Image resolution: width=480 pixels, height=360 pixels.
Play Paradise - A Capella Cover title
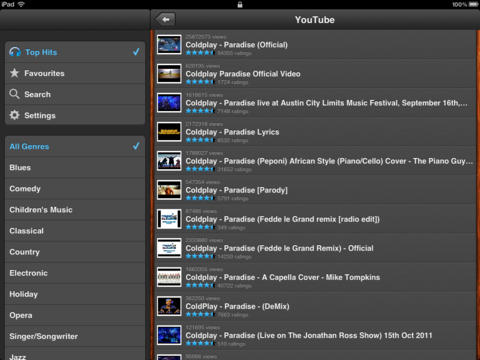pyautogui.click(x=283, y=277)
